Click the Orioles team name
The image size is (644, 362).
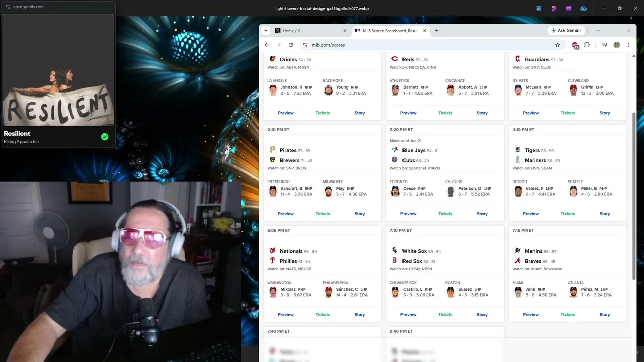point(288,59)
